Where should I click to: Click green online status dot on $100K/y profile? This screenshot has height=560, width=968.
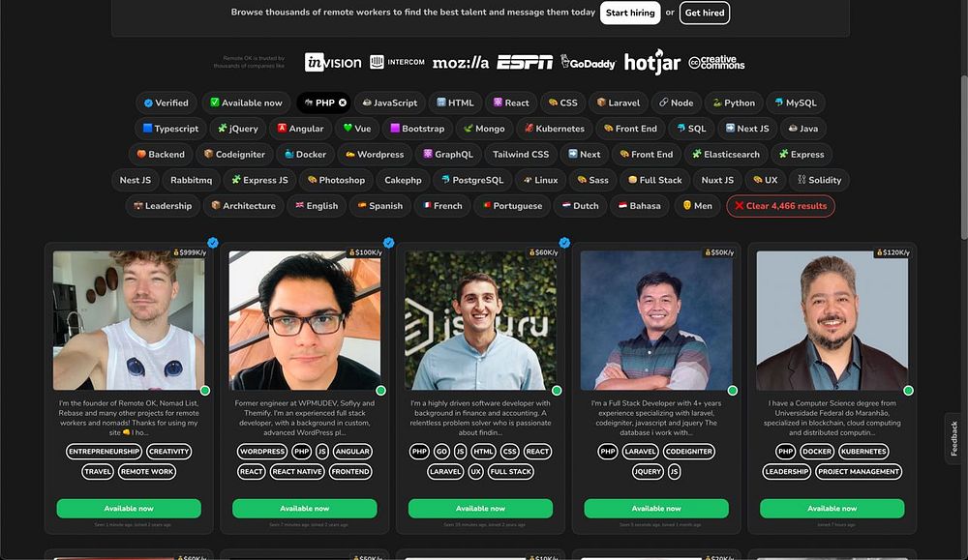click(380, 391)
